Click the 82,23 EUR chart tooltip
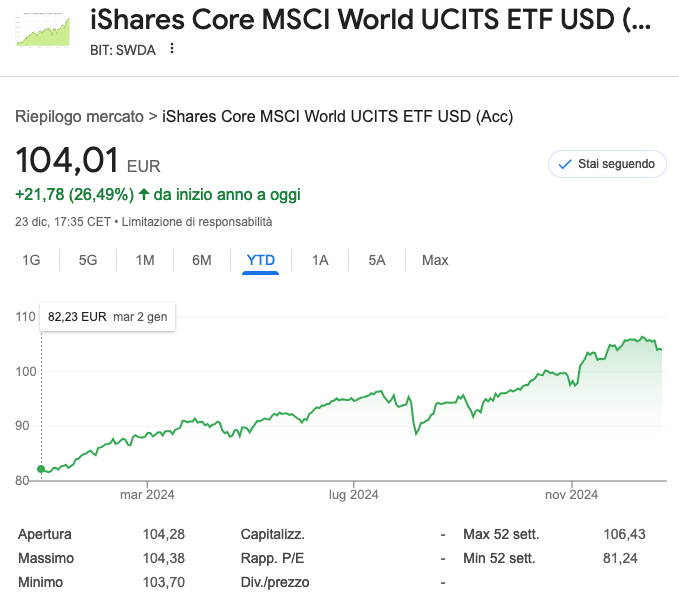 pos(107,316)
